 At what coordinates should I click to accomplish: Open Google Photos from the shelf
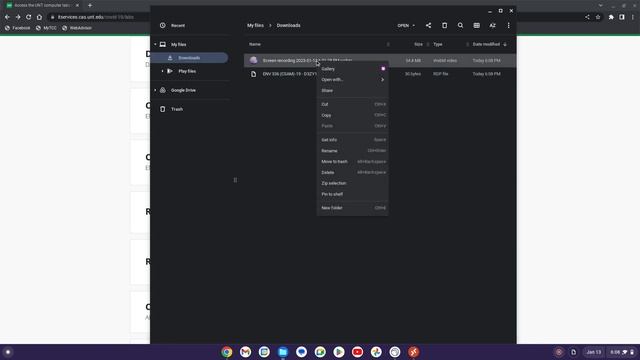coord(376,352)
